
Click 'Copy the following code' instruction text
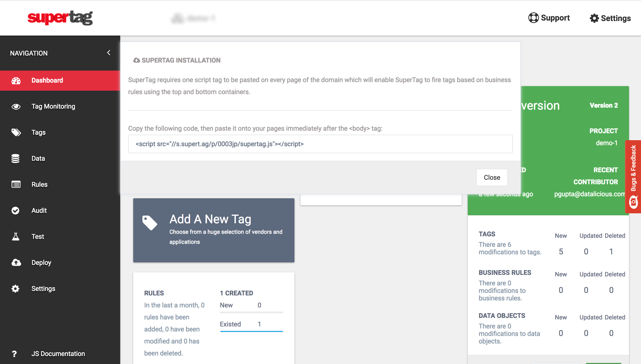(x=255, y=128)
